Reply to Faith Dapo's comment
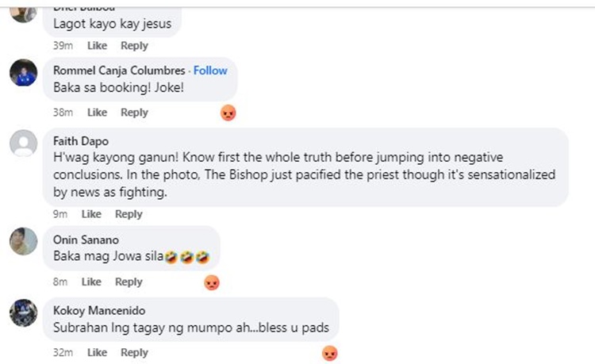This screenshot has height=364, width=595. pyautogui.click(x=129, y=214)
